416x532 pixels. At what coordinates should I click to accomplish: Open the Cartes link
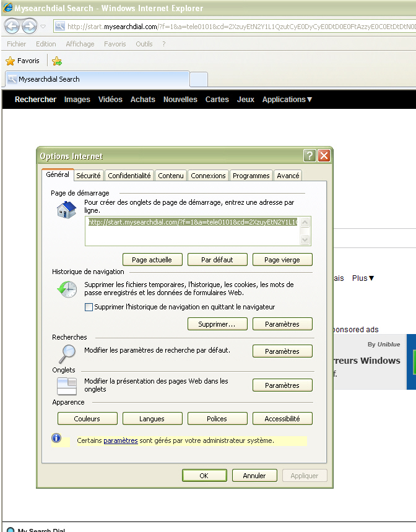[217, 100]
